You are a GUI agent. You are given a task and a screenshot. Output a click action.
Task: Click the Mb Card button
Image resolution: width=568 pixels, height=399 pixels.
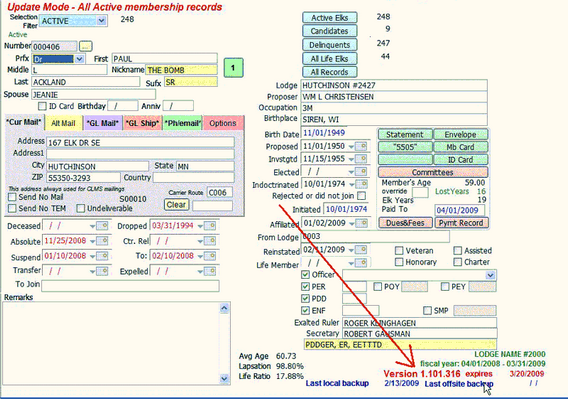pyautogui.click(x=461, y=147)
